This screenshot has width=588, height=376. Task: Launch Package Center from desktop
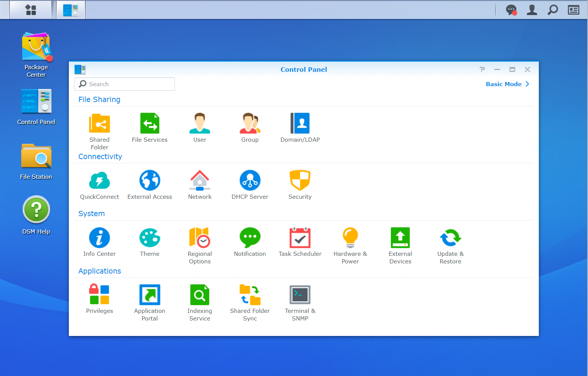point(36,47)
